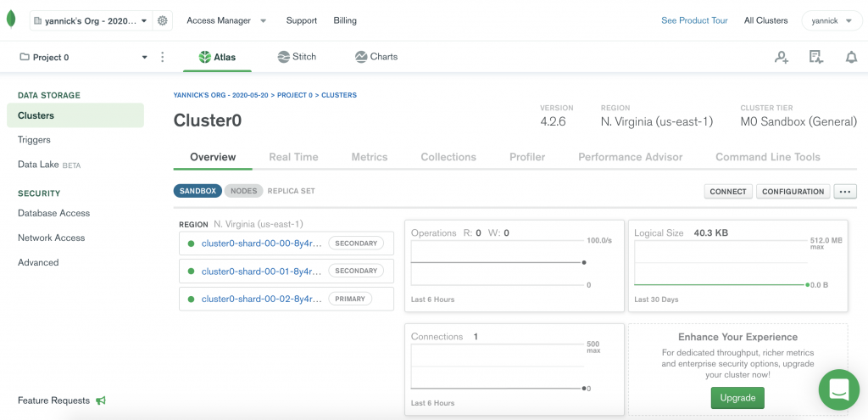This screenshot has width=868, height=420.
Task: Click the Project 0 folder icon
Action: tap(25, 57)
